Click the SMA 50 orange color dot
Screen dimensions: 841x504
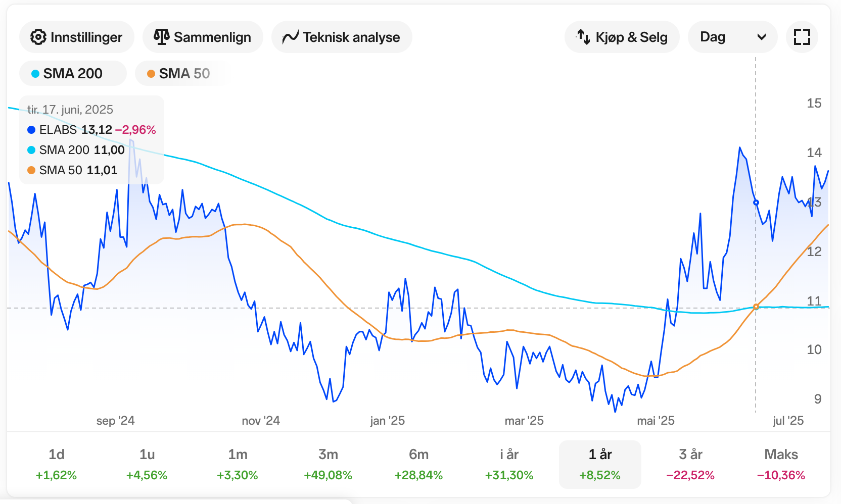click(151, 74)
